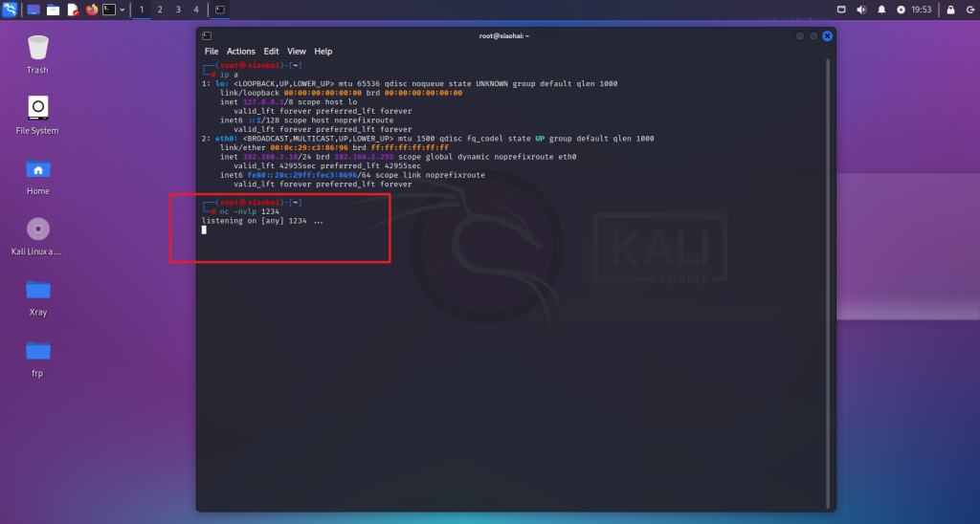
Task: Click the lock screen icon
Action: pos(950,10)
